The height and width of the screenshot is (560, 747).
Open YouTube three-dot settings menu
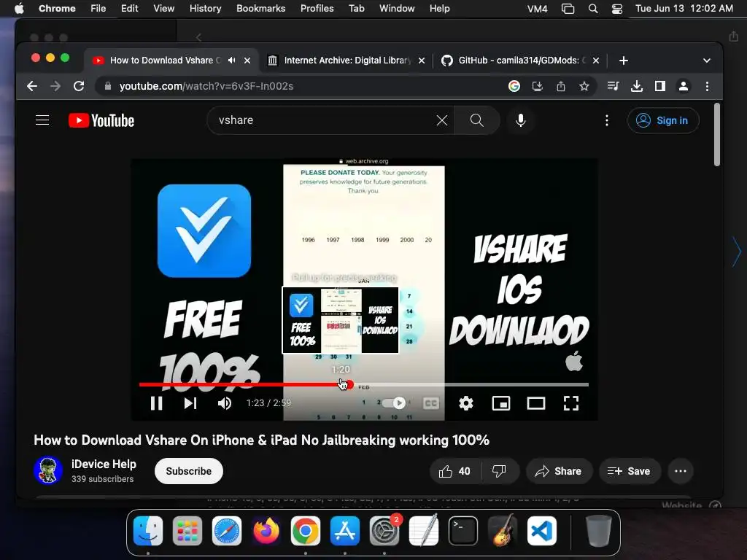tap(606, 120)
